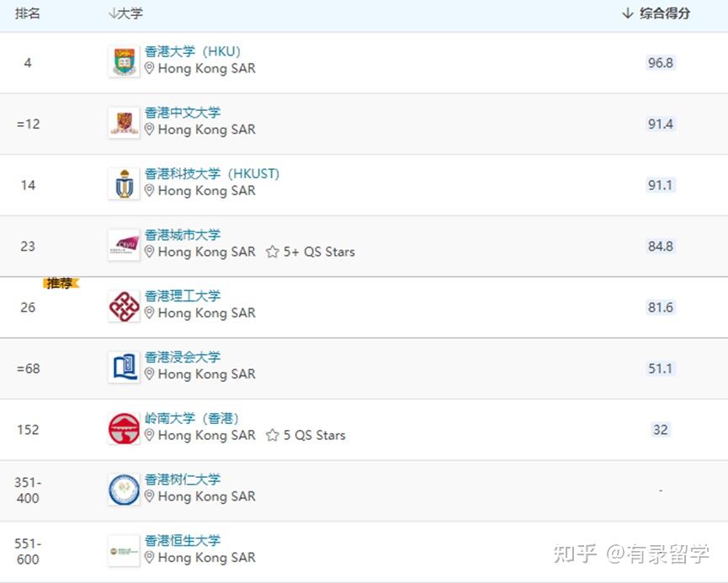This screenshot has width=728, height=583.
Task: Open the 香港大学 (HKU) link
Action: [x=193, y=51]
